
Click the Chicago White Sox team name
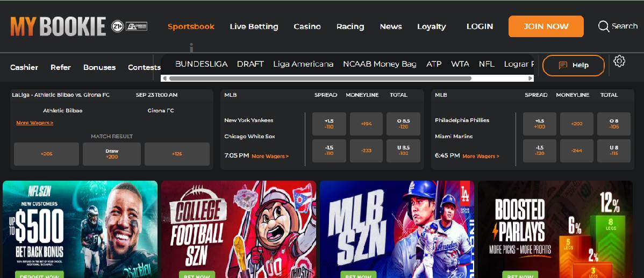250,137
